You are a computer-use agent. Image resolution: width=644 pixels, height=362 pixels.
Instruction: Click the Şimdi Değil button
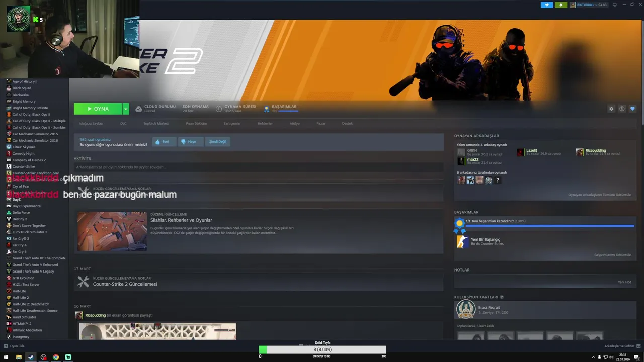(x=218, y=142)
